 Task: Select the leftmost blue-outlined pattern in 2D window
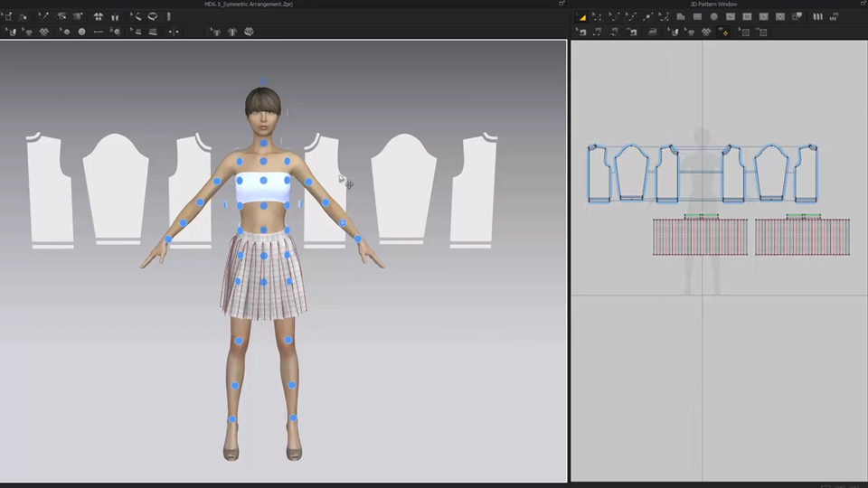599,174
